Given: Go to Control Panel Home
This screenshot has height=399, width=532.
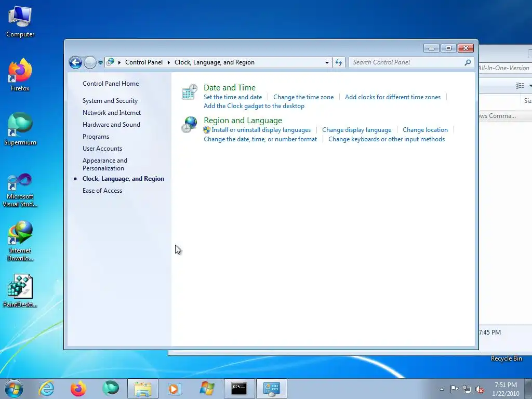Looking at the screenshot, I should (x=111, y=84).
